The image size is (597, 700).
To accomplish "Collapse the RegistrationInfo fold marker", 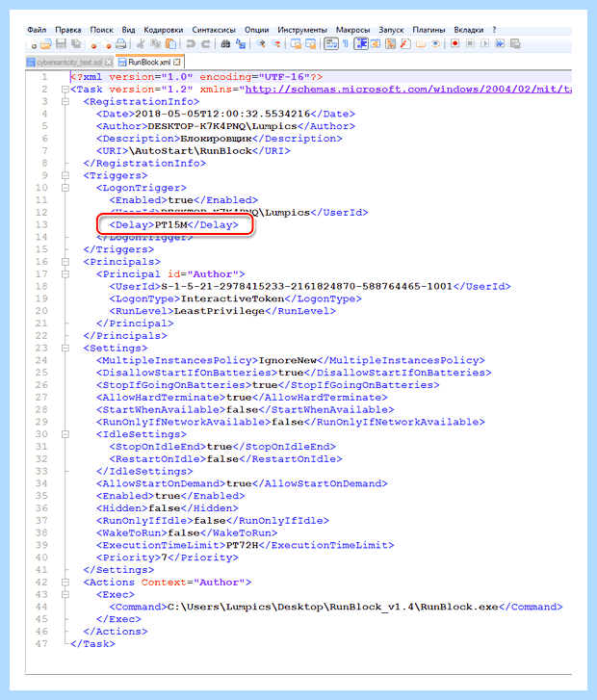I will tap(65, 102).
